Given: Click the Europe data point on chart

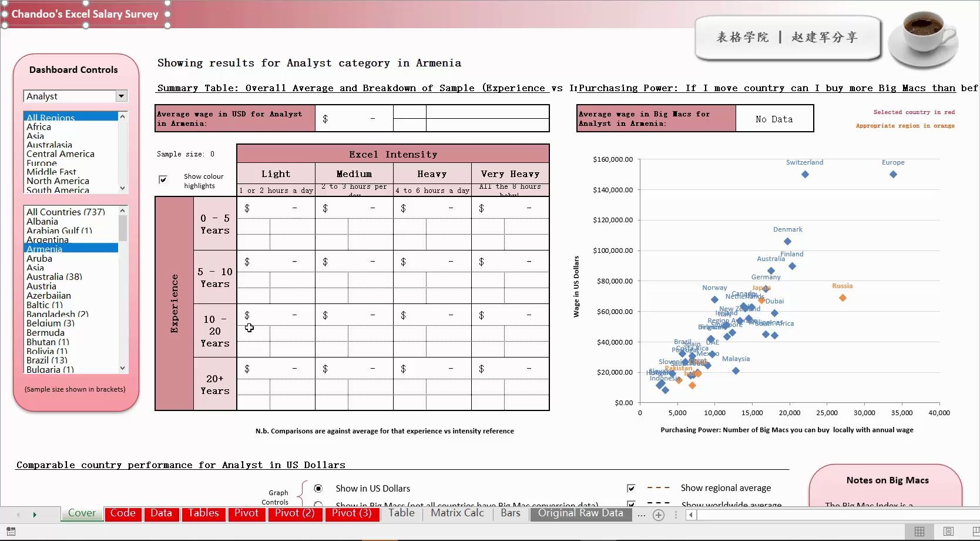Looking at the screenshot, I should point(893,174).
